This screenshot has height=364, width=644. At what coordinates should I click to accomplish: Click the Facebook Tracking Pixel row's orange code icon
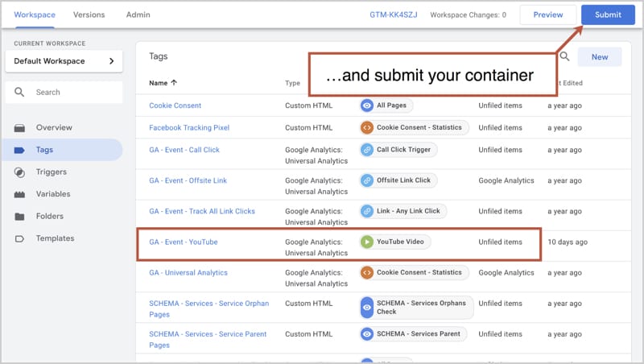pos(367,128)
